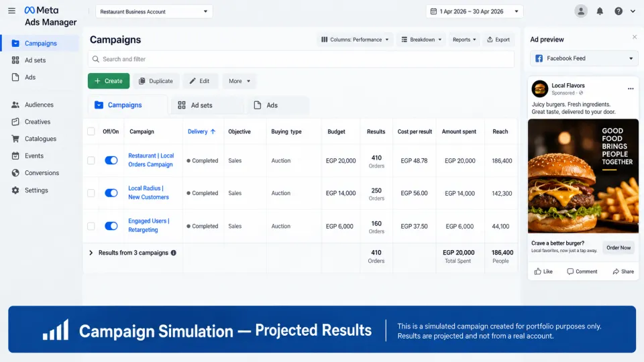The image size is (644, 362).
Task: Click the green Create button
Action: coord(109,81)
